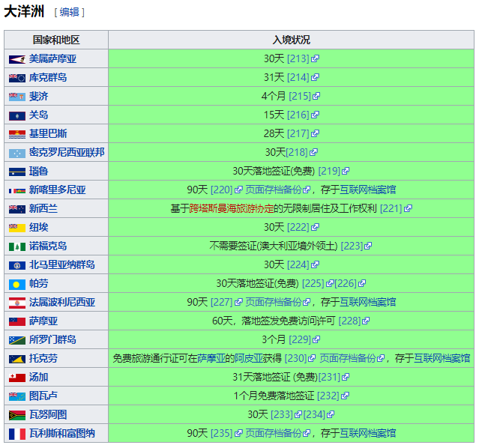Click the Fiji flag icon
479x448 pixels.
click(16, 97)
